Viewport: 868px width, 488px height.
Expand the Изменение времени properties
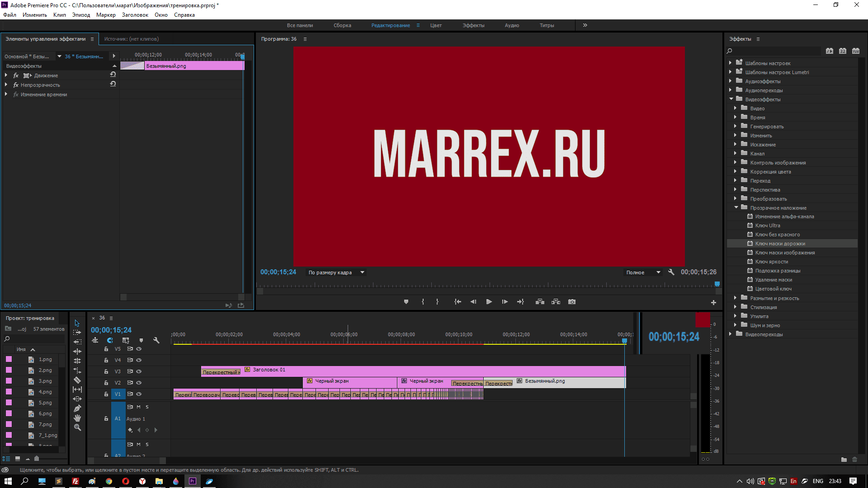(x=6, y=94)
